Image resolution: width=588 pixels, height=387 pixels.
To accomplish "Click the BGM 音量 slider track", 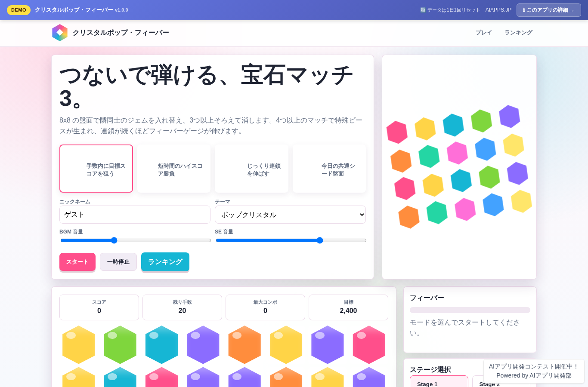I will pos(136,240).
